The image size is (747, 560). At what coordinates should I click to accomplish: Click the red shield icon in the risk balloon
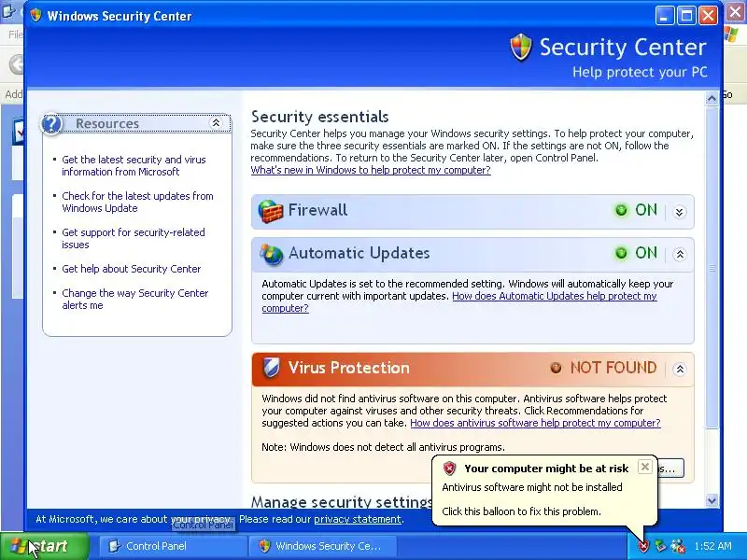point(449,469)
